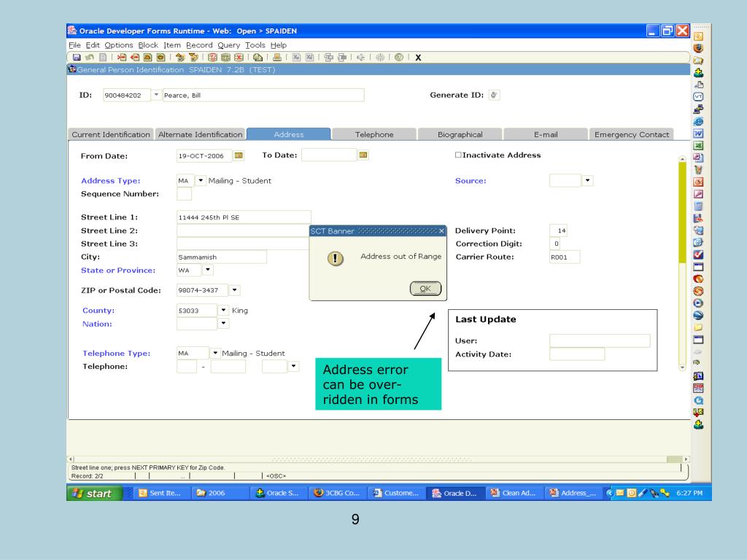Click the City field containing Sammamish

(222, 257)
